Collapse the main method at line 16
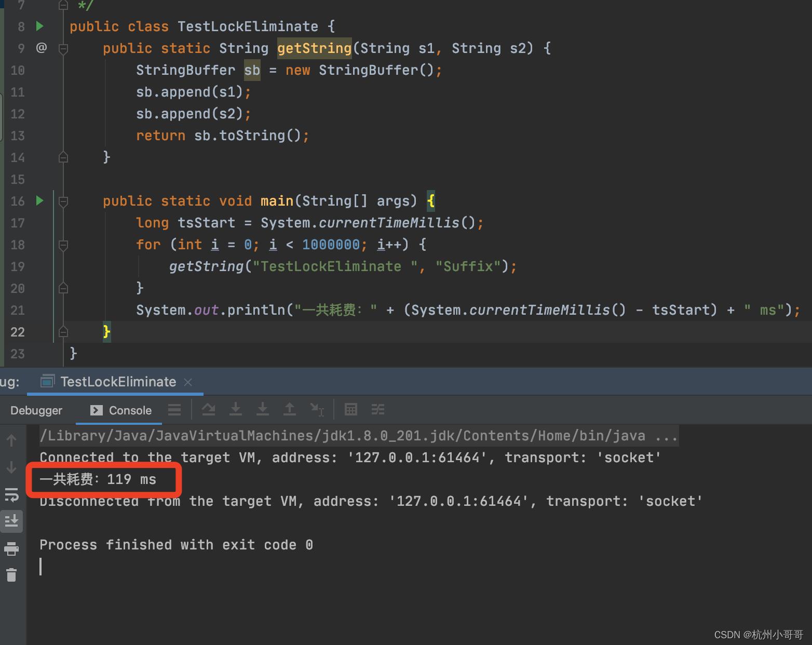The width and height of the screenshot is (812, 645). tap(63, 201)
